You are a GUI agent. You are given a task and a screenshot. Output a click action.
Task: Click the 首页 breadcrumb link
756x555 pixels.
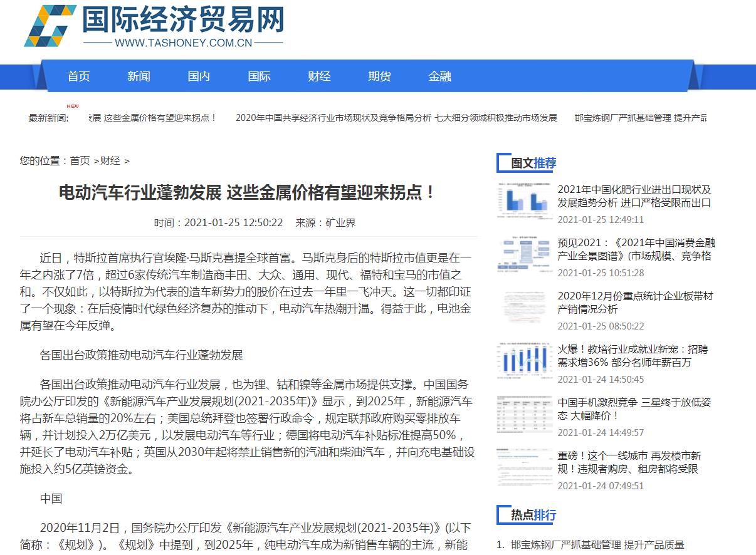click(x=80, y=161)
